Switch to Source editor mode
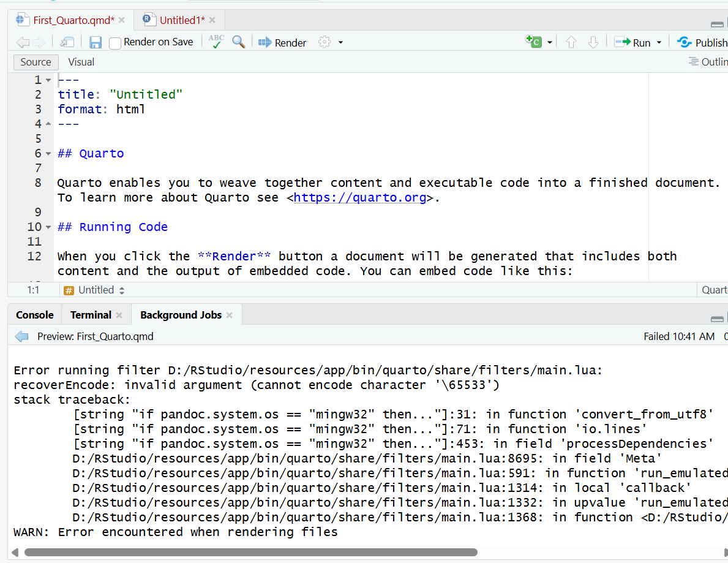Viewport: 728px width, 563px height. pos(36,62)
